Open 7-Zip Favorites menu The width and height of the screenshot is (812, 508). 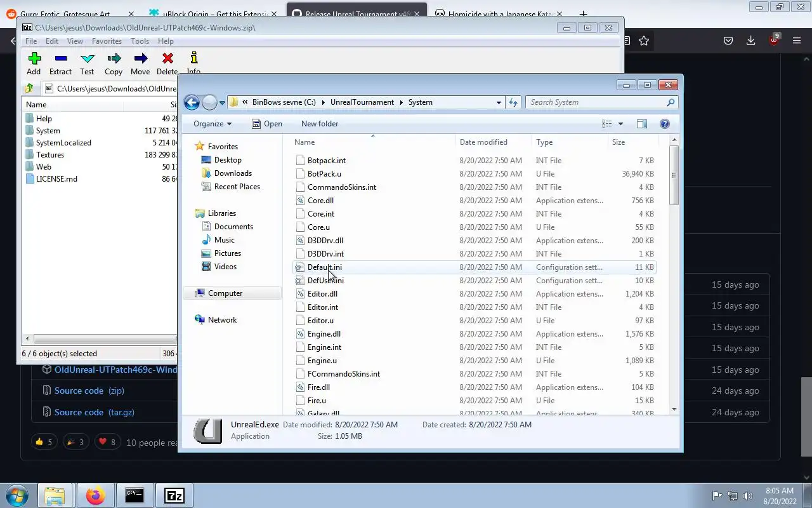(107, 41)
